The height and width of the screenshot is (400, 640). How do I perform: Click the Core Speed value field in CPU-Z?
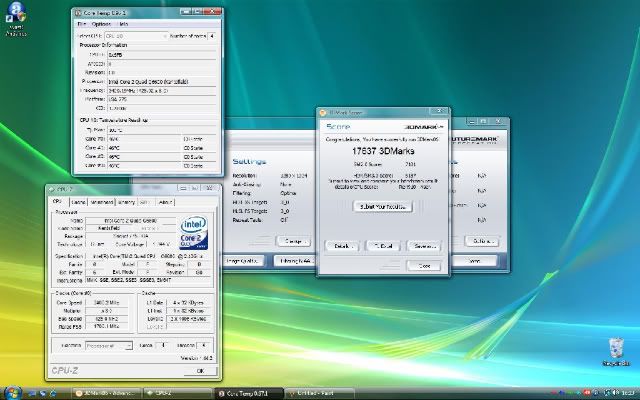(x=107, y=303)
